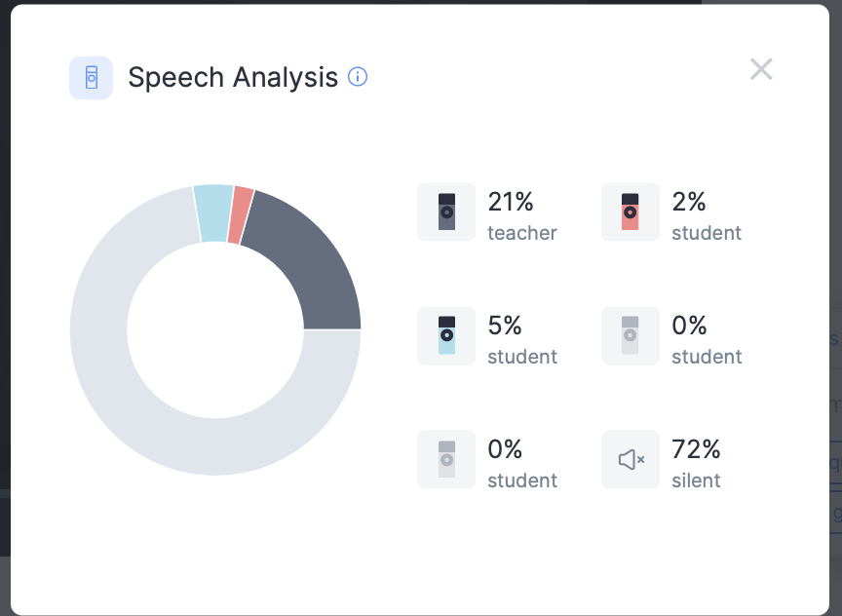Click the blue student speaker icon

coord(446,335)
